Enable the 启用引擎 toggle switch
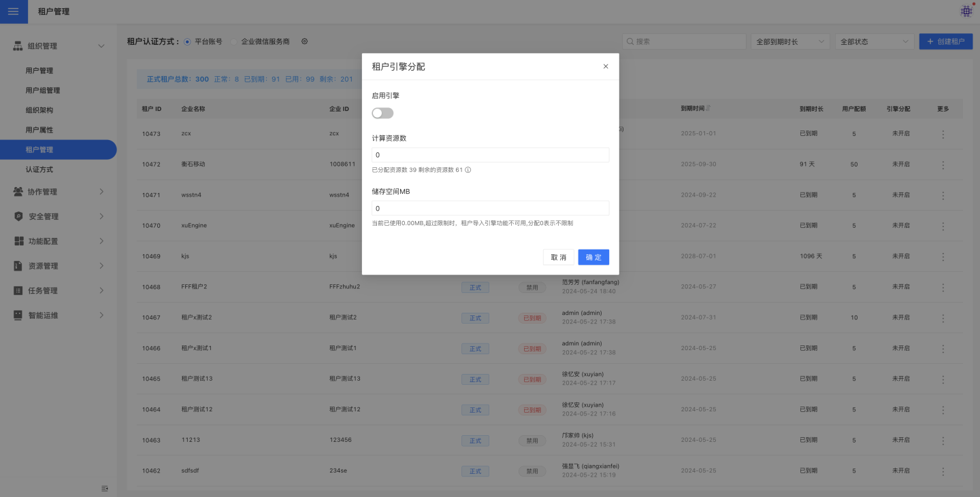This screenshot has width=980, height=497. coord(382,113)
